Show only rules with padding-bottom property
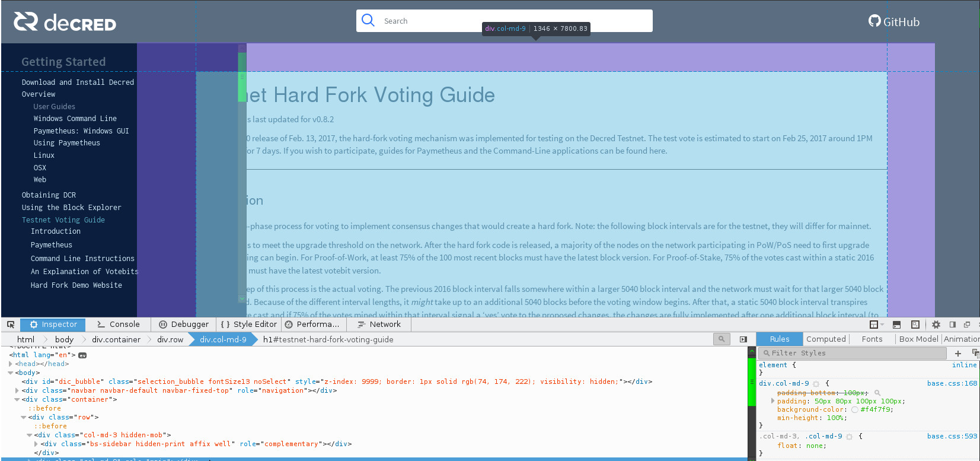 [x=877, y=393]
